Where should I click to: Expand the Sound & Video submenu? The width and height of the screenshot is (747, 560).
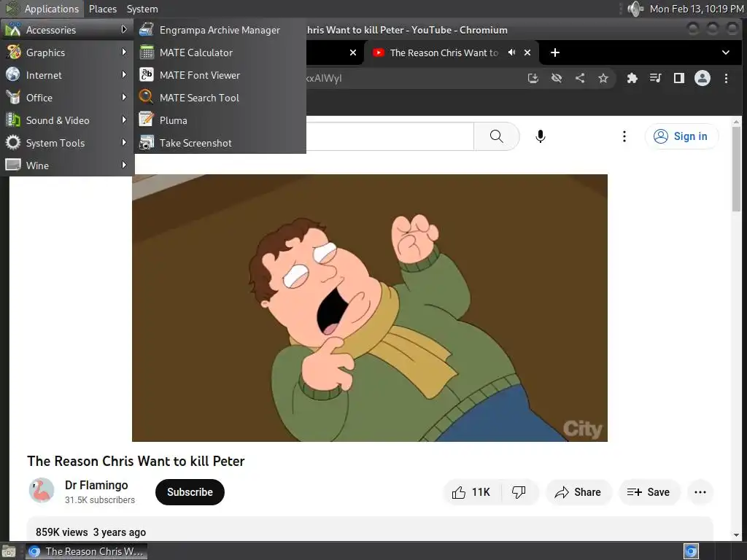pos(67,120)
